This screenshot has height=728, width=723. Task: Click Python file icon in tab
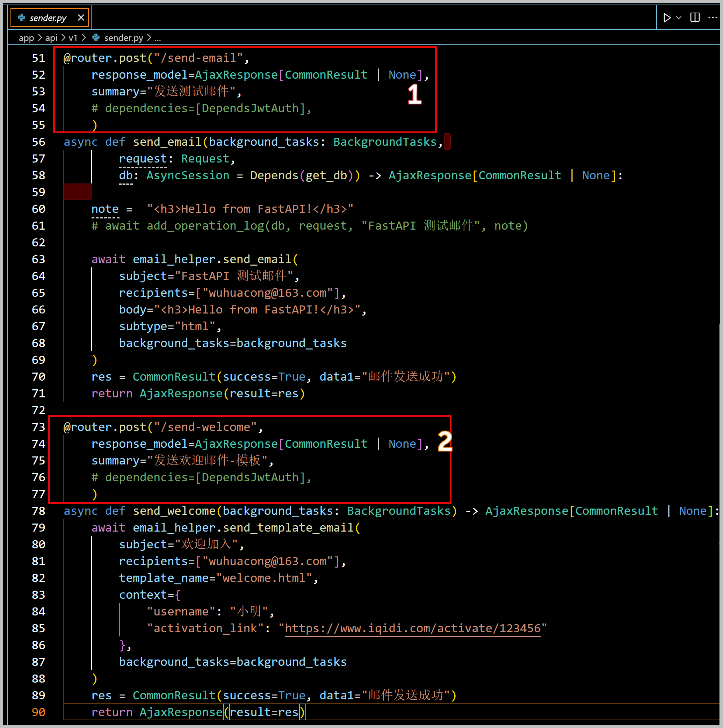click(x=21, y=18)
